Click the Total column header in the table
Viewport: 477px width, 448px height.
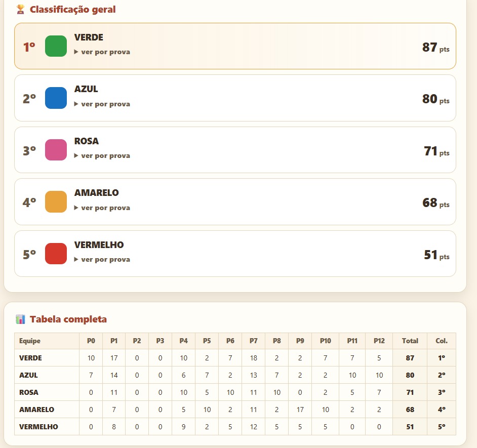click(410, 341)
